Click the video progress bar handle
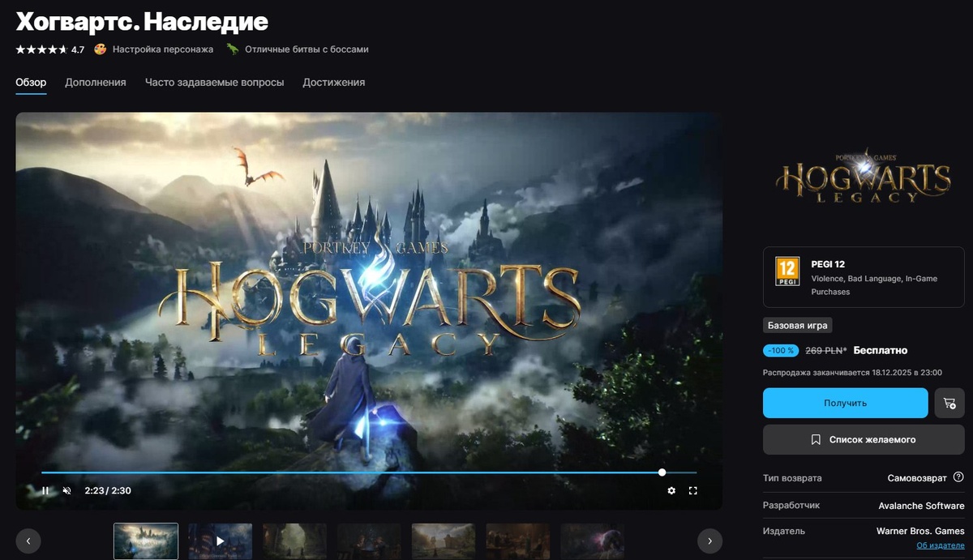973x560 pixels. point(662,472)
